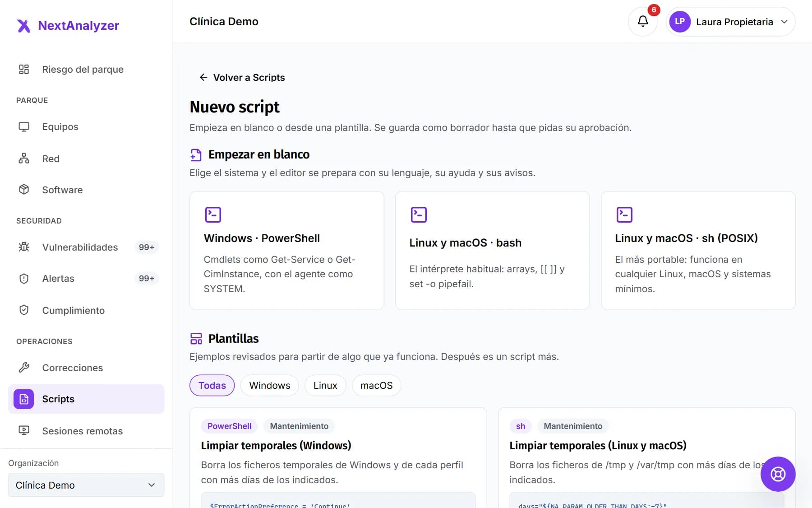The height and width of the screenshot is (508, 812).
Task: Start blank Windows · PowerShell script
Action: pos(287,251)
